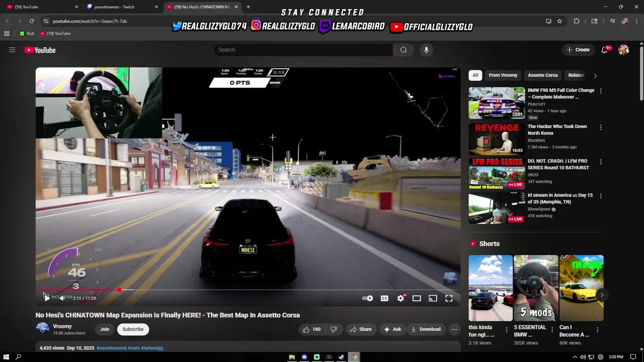
Task: Click the install app icon in address bar
Action: tap(548, 21)
